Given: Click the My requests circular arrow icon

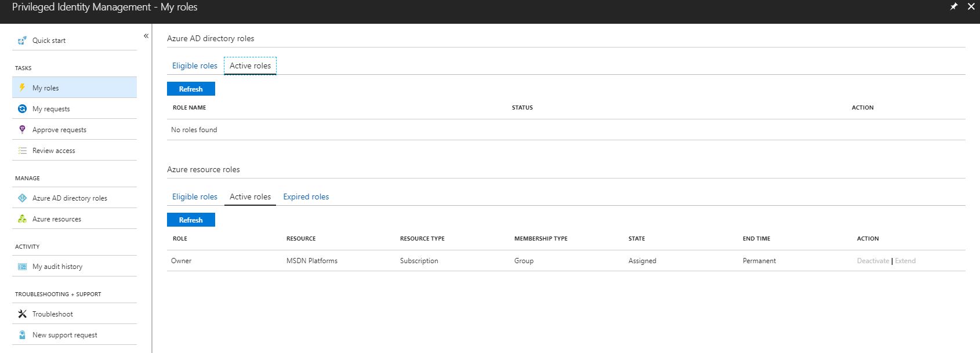Looking at the screenshot, I should tap(22, 109).
